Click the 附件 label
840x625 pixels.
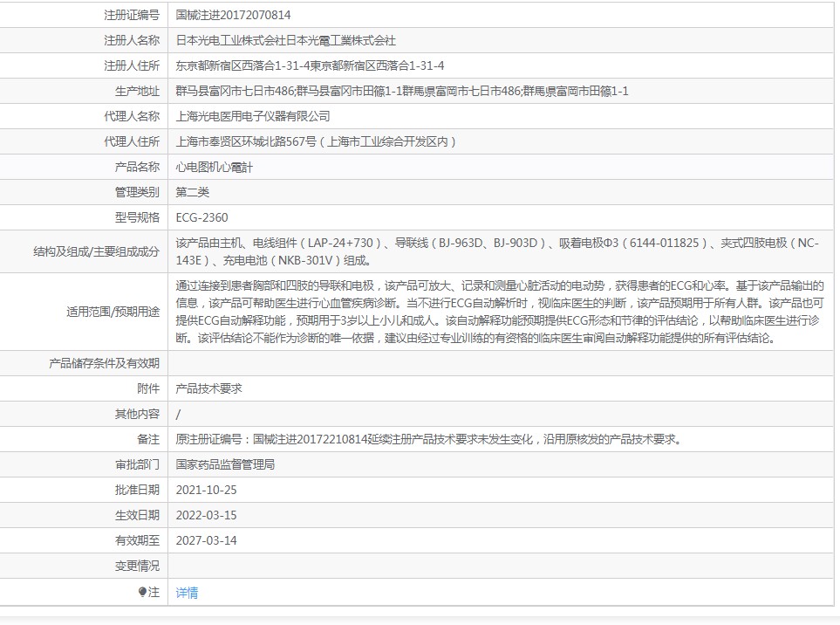tap(148, 388)
